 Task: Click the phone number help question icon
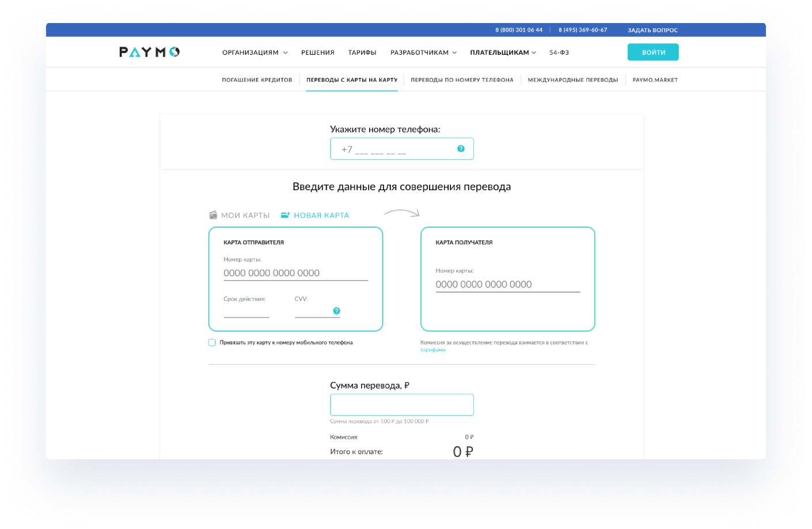click(461, 149)
